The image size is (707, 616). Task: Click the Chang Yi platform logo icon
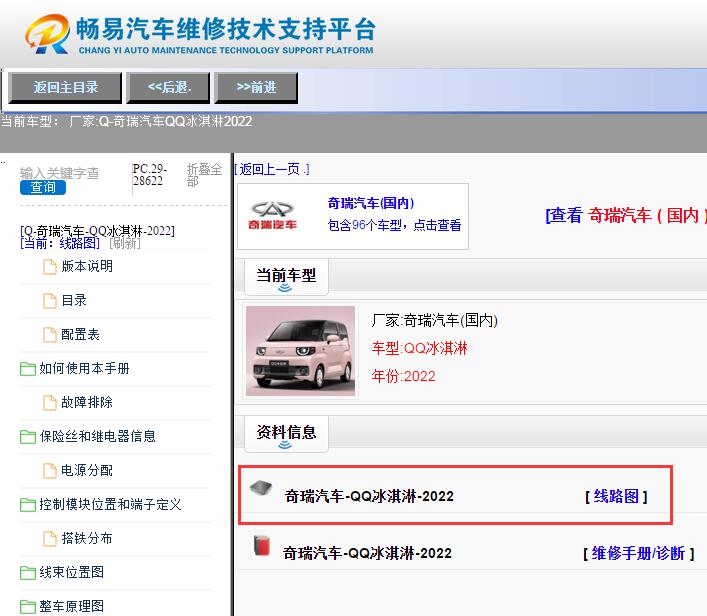point(47,34)
